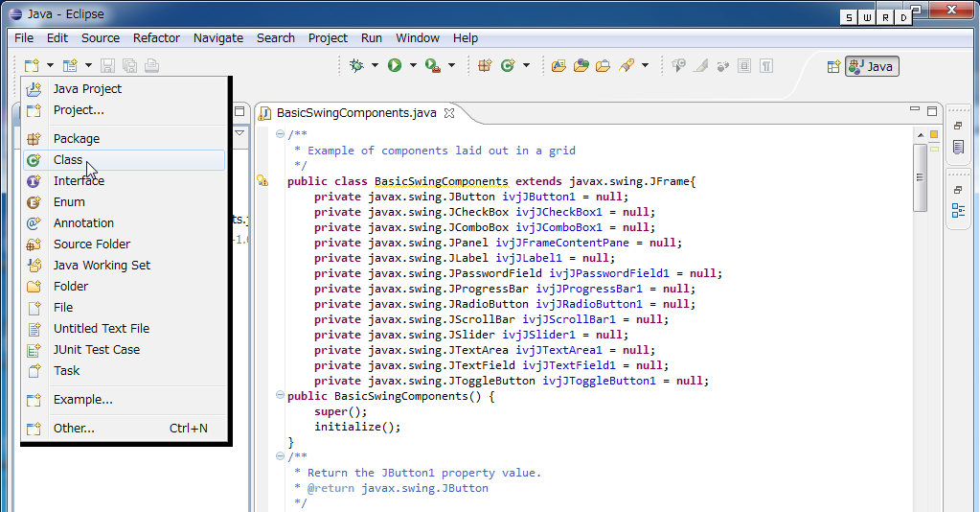Open the dropdown arrow beside Debug icon
Image resolution: width=980 pixels, height=512 pixels.
tap(375, 65)
